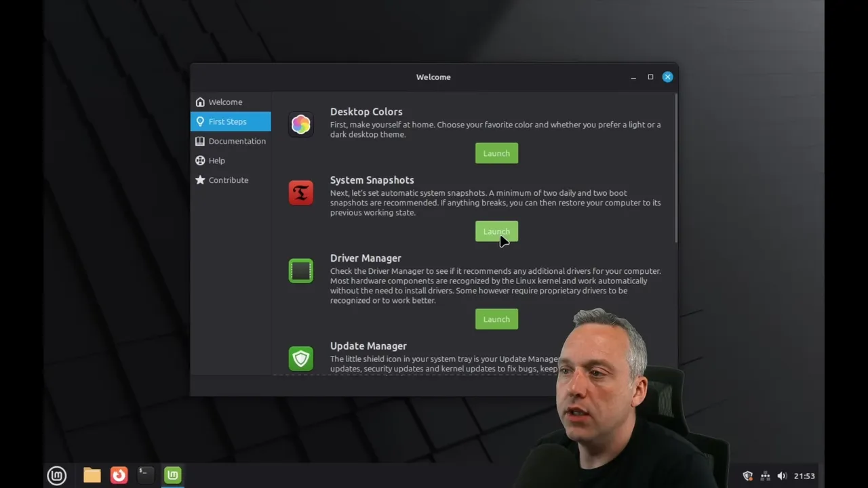Click the Welcome app taskbar icon
This screenshot has height=488, width=868.
[173, 475]
